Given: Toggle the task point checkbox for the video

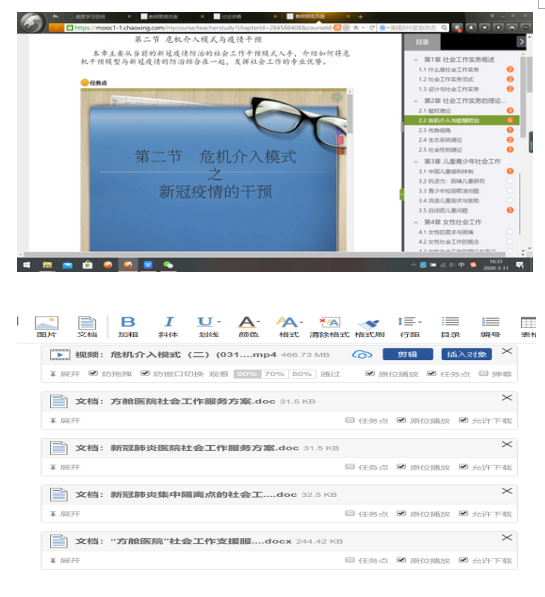Looking at the screenshot, I should [431, 374].
